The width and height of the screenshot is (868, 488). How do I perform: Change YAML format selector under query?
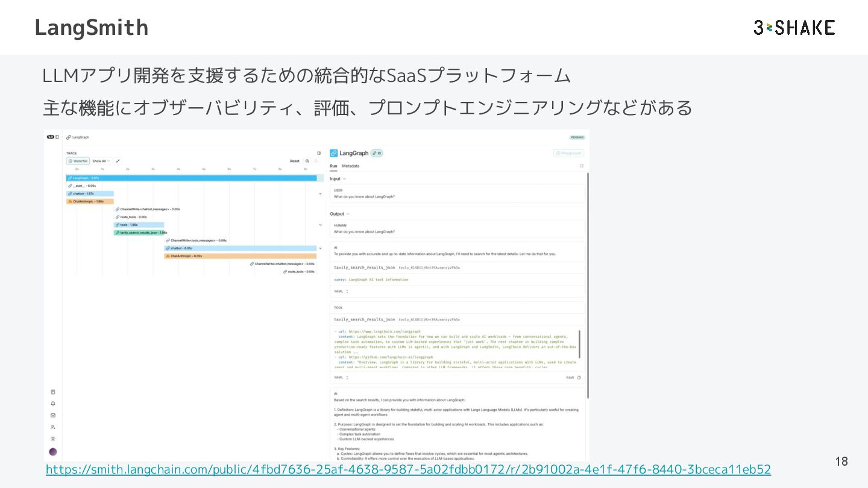tap(341, 291)
